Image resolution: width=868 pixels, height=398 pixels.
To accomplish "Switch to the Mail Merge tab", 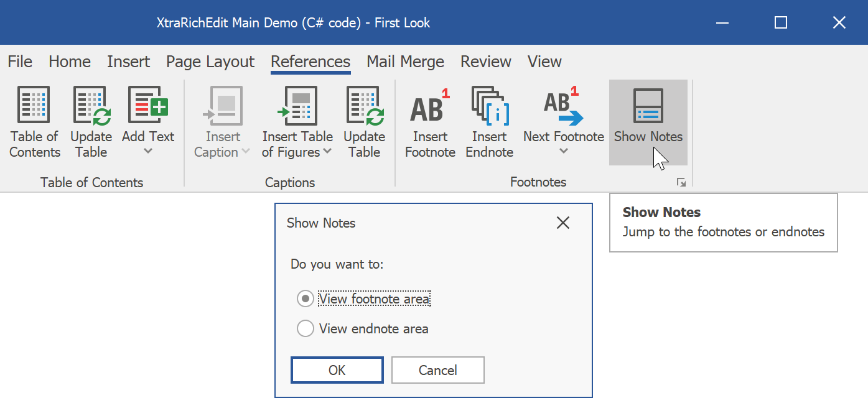I will pyautogui.click(x=405, y=62).
